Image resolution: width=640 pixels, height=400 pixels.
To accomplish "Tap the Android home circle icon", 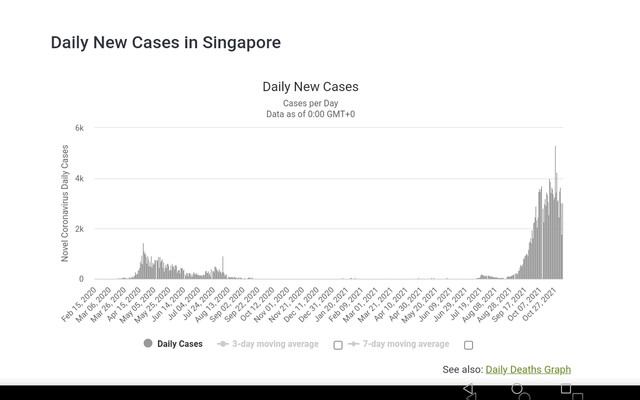I will 518,388.
